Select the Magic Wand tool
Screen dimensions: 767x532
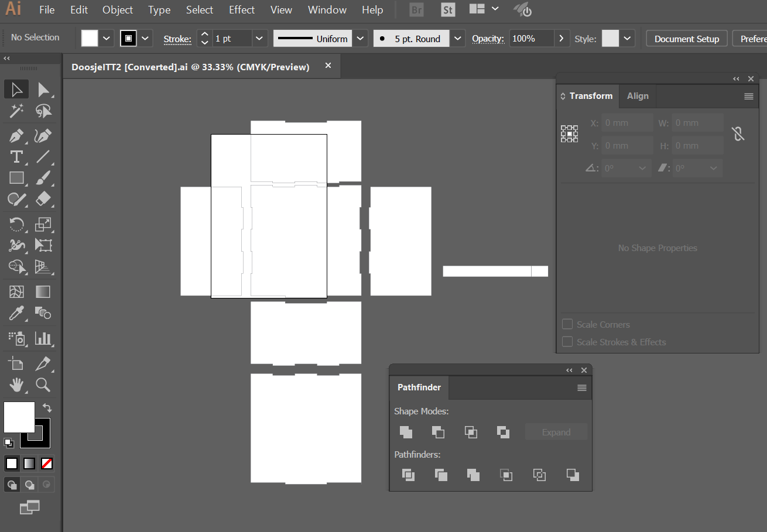tap(16, 111)
